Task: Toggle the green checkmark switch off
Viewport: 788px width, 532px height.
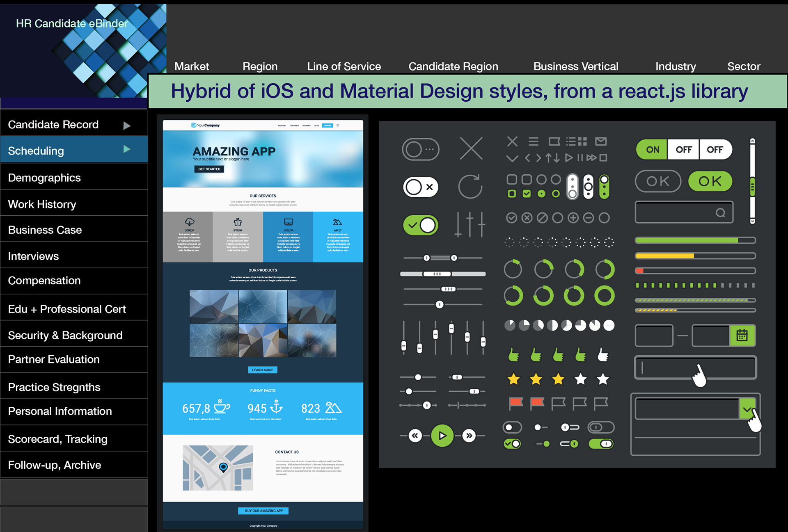Action: pos(421,225)
